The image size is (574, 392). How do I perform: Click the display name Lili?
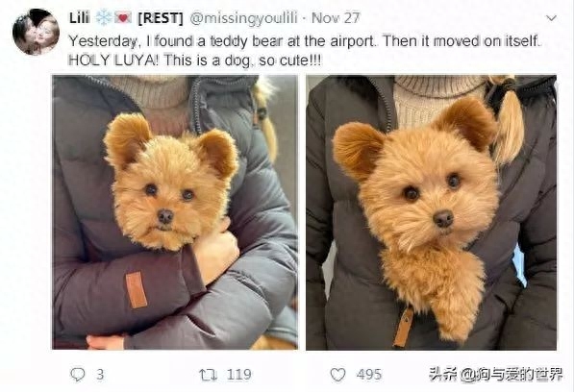click(80, 18)
